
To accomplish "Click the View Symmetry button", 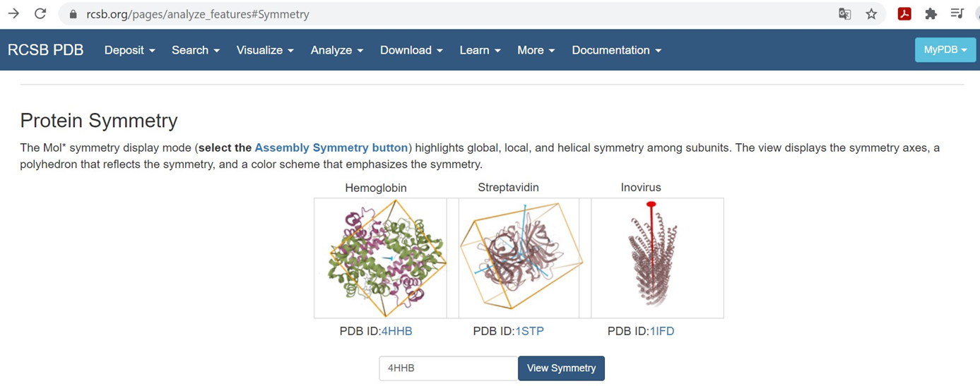I will 561,368.
